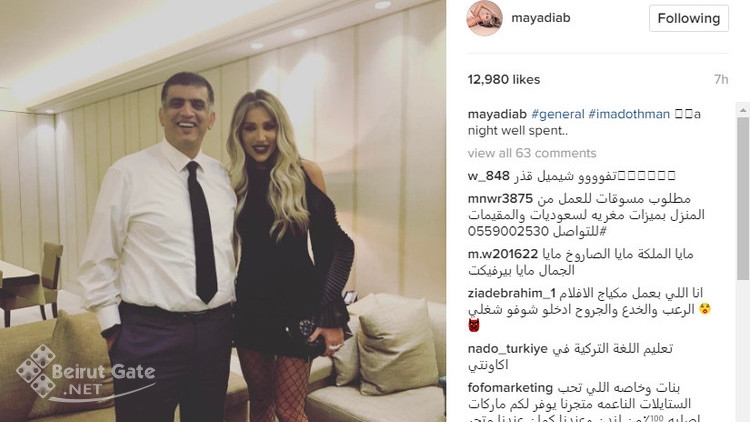Click the Following button
This screenshot has width=750, height=422.
click(689, 19)
